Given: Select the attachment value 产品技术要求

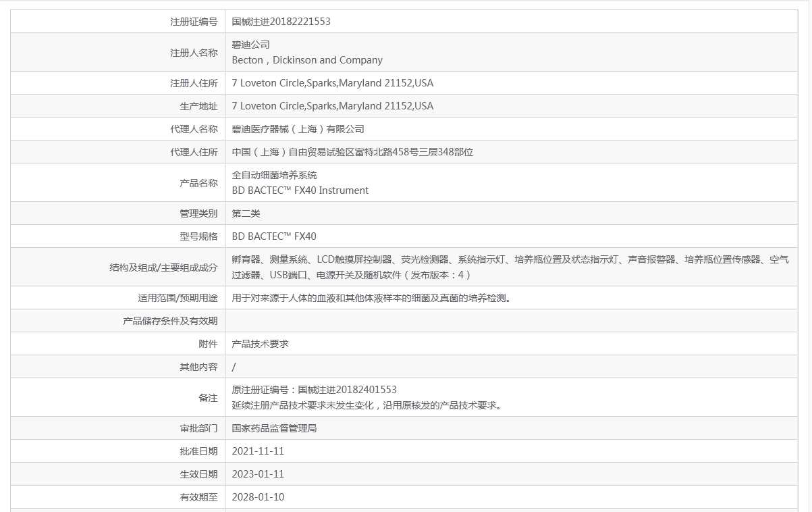Looking at the screenshot, I should [260, 344].
